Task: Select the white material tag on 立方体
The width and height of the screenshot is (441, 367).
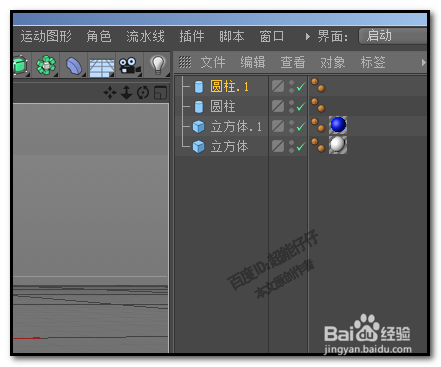Action: coord(338,145)
